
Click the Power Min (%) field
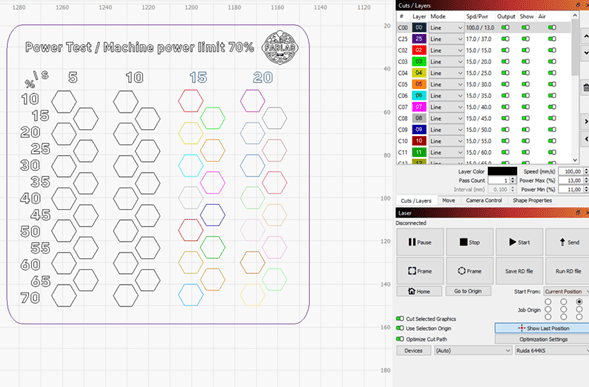571,189
